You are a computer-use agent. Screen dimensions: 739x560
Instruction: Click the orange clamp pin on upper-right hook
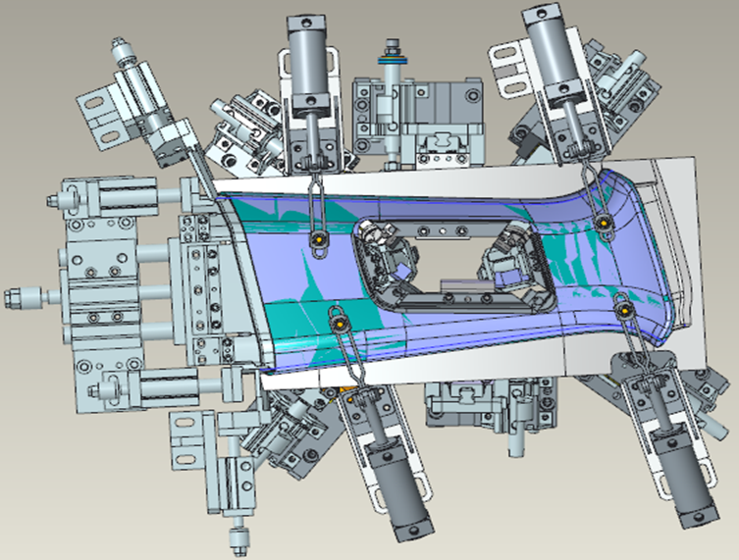tap(603, 223)
